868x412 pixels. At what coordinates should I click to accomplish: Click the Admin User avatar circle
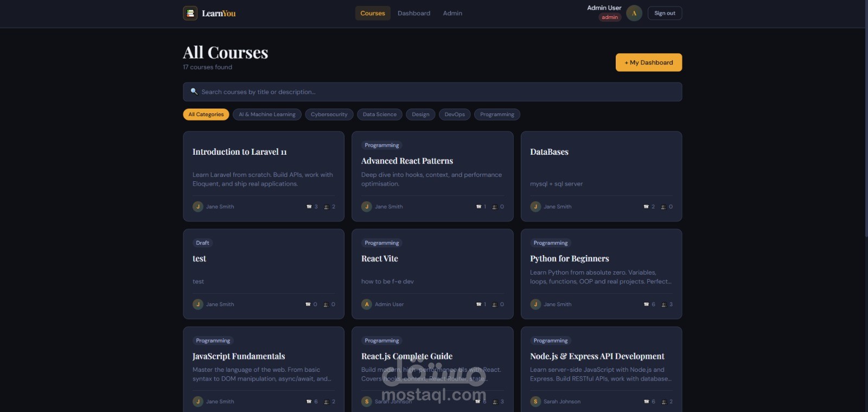point(634,13)
